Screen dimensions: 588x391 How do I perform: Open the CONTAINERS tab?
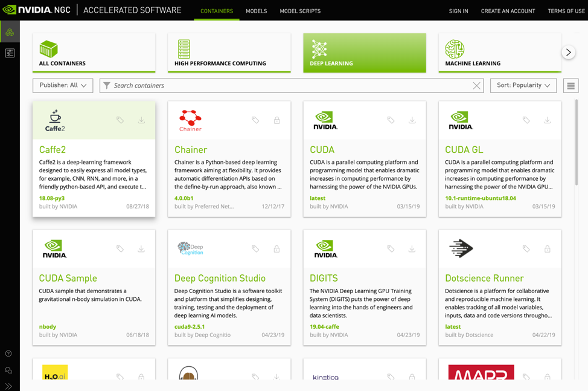(x=217, y=11)
